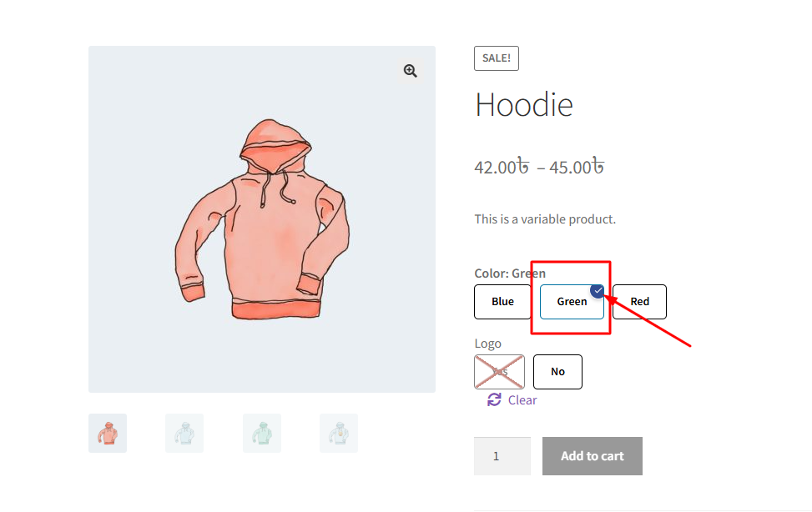Click the 42.00 – 45.00 price range
The image size is (812, 512).
(x=538, y=167)
